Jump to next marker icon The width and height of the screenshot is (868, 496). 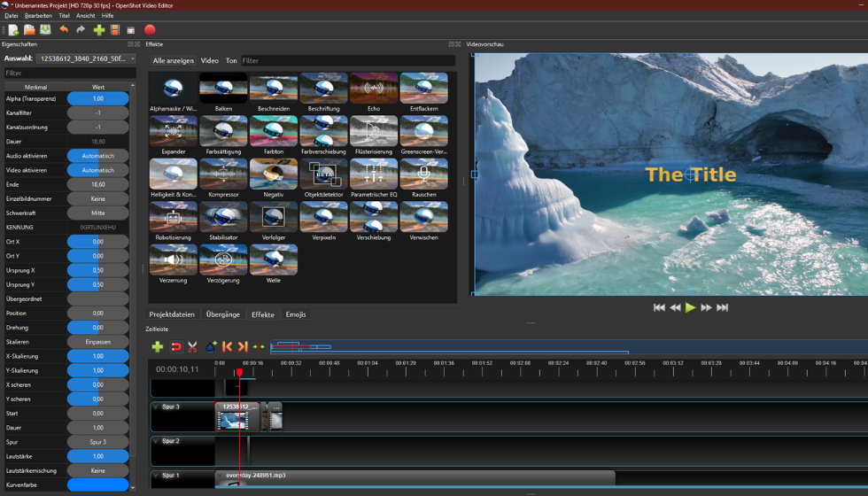pyautogui.click(x=243, y=346)
